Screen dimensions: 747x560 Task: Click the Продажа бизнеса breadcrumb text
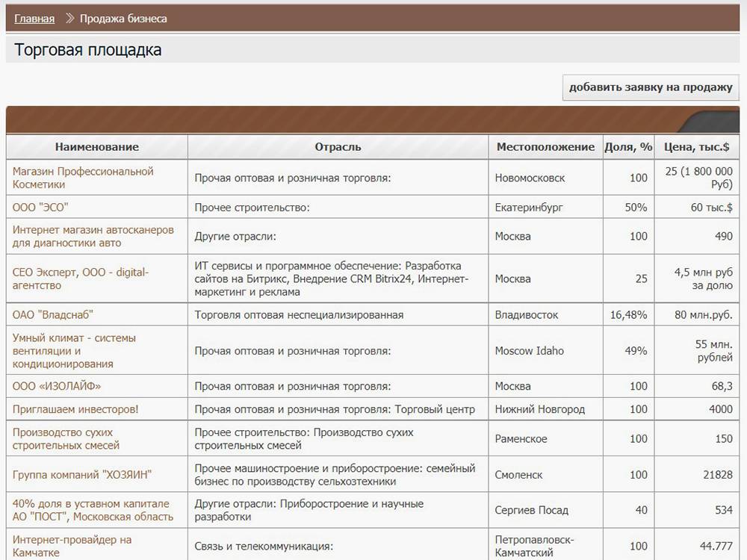coord(123,19)
